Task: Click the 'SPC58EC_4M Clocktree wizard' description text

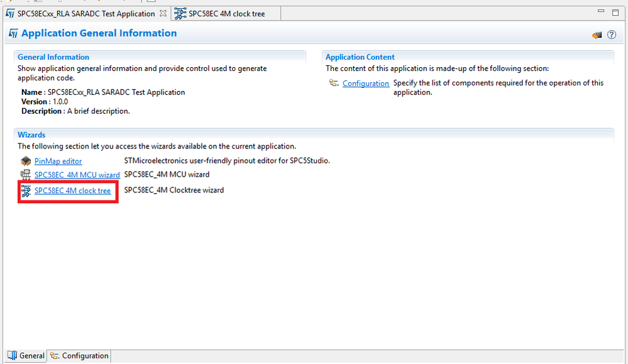Action: click(174, 190)
